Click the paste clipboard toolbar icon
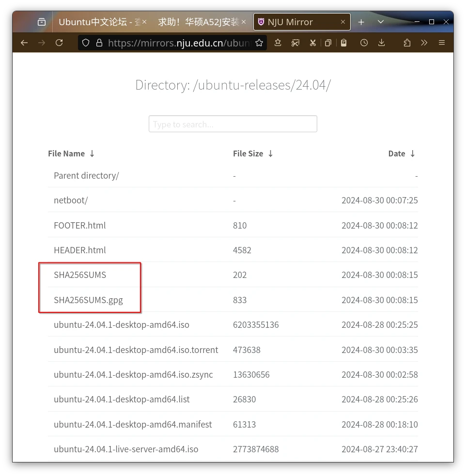Screen dimensions: 466x476 [x=343, y=43]
